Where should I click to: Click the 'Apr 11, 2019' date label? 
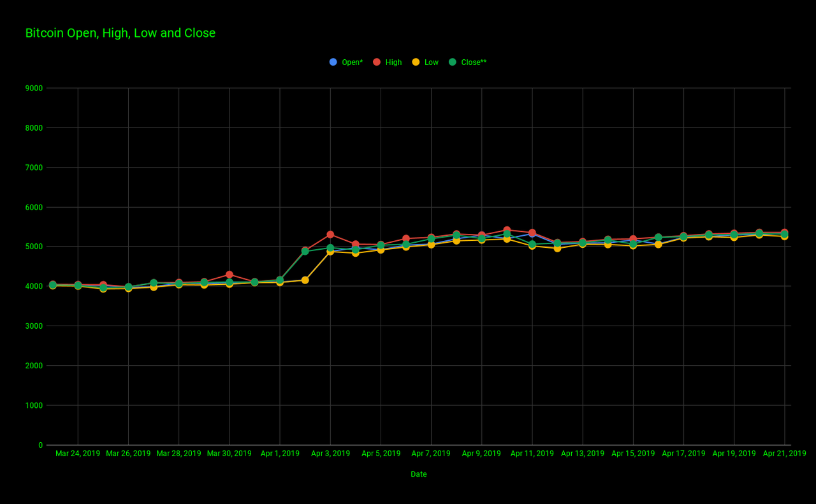pyautogui.click(x=532, y=454)
